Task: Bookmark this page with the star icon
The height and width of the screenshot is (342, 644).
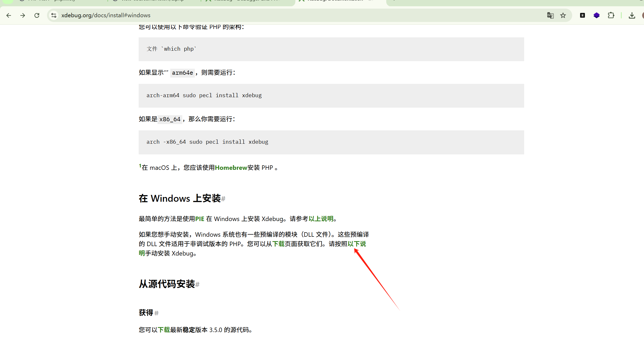Action: click(563, 15)
